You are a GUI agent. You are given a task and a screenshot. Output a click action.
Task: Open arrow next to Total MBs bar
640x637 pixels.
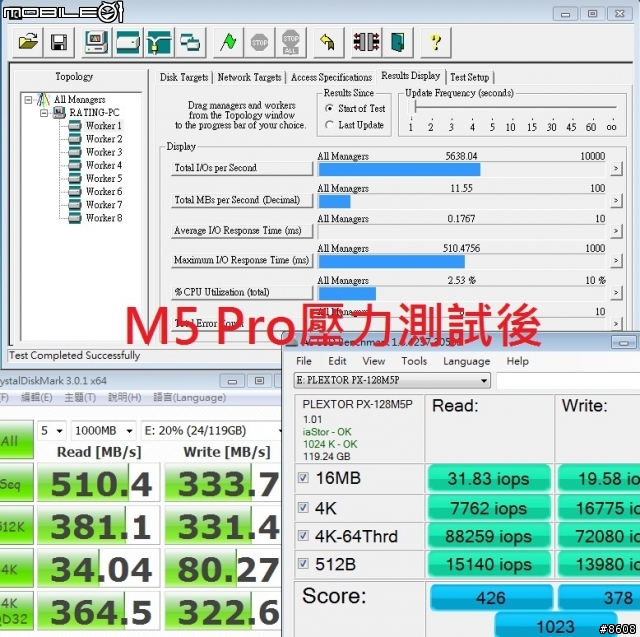click(x=616, y=200)
